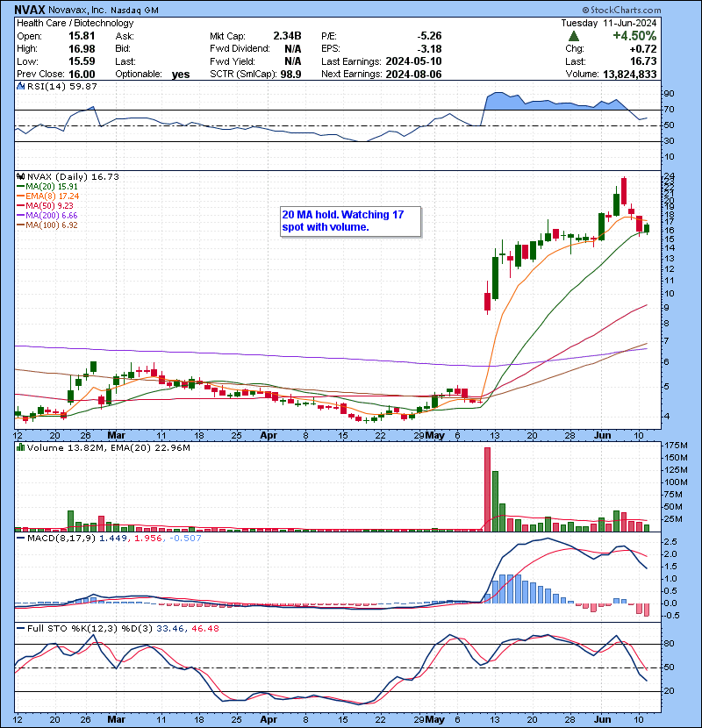Click the Last price 16.73 in header

[644, 61]
